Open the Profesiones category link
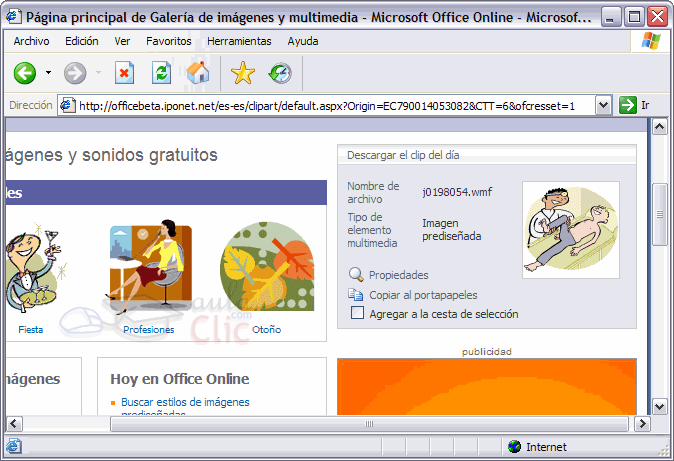Screen dimensions: 674x461 coord(149,329)
